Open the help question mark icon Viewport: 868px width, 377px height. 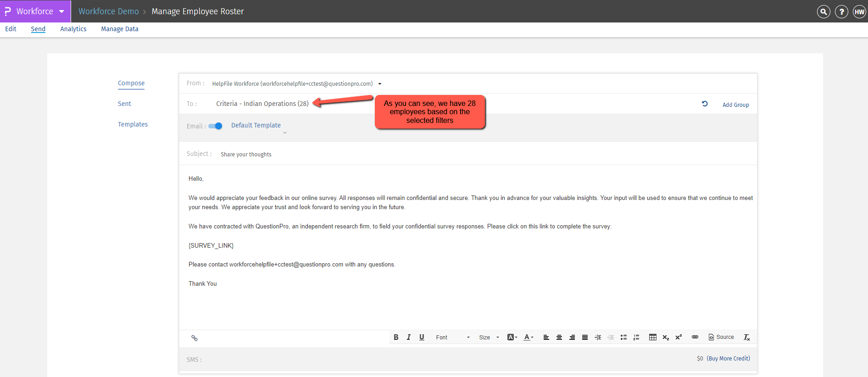[x=841, y=11]
